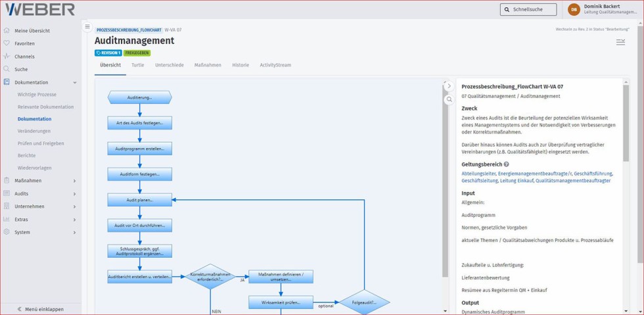This screenshot has width=644, height=315.
Task: Click the Suche magnifier icon in sidebar
Action: (x=7, y=69)
